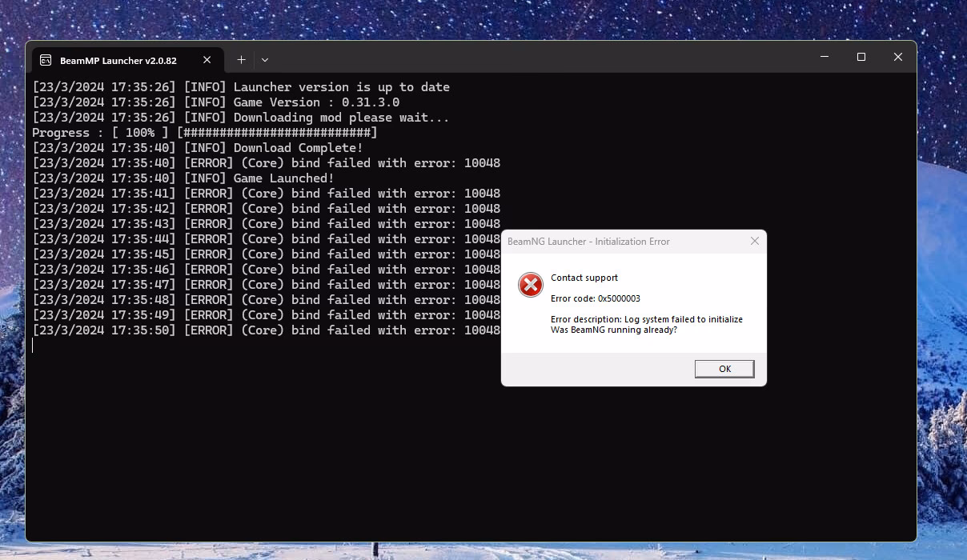Image resolution: width=967 pixels, height=560 pixels.
Task: Click the 17:35:45 bind failed error line
Action: pos(267,254)
